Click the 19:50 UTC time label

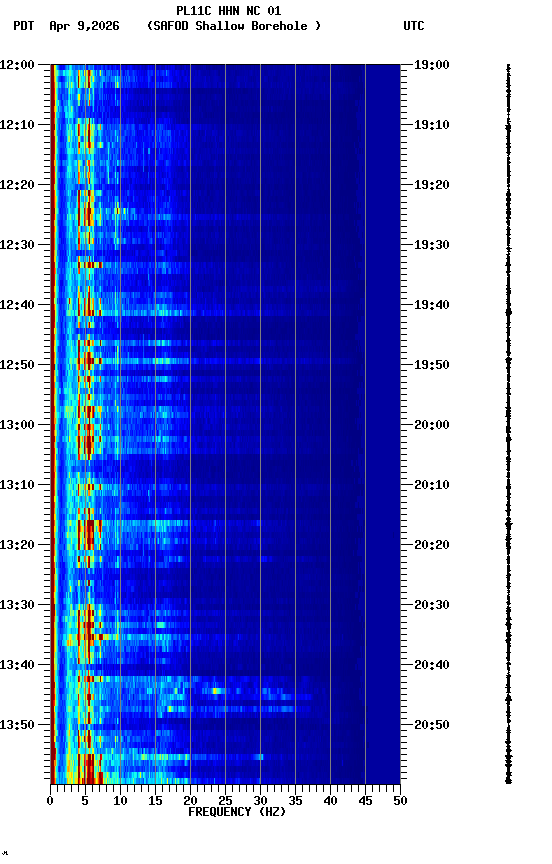click(432, 365)
